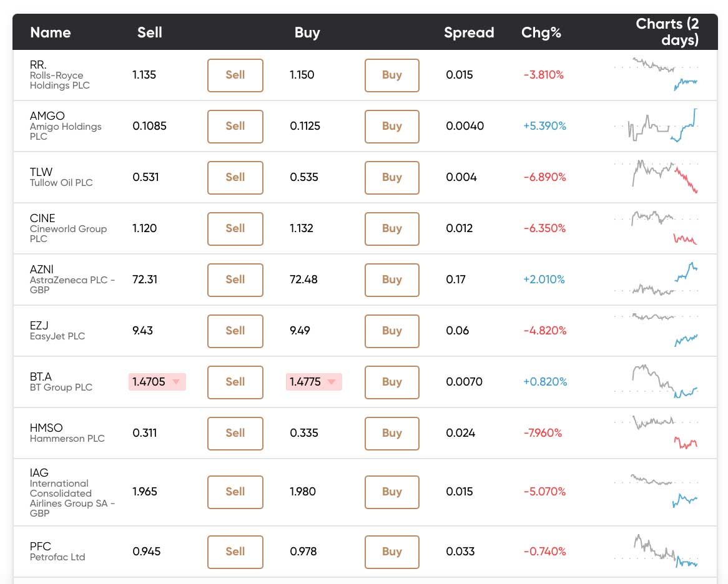Open the Rolls-Royce 2-day chart
Image resolution: width=728 pixels, height=584 pixels.
point(656,74)
